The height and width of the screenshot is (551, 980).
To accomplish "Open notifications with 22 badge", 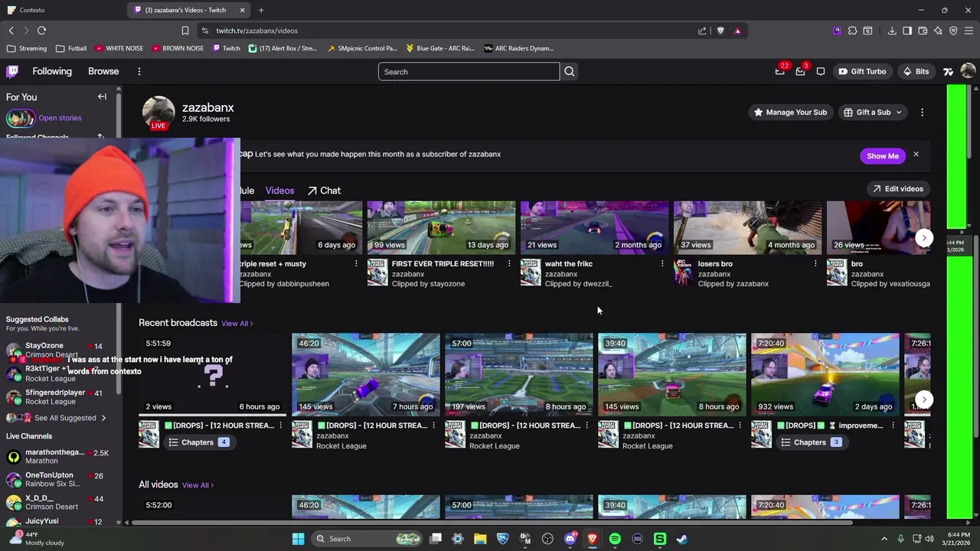I will point(780,71).
